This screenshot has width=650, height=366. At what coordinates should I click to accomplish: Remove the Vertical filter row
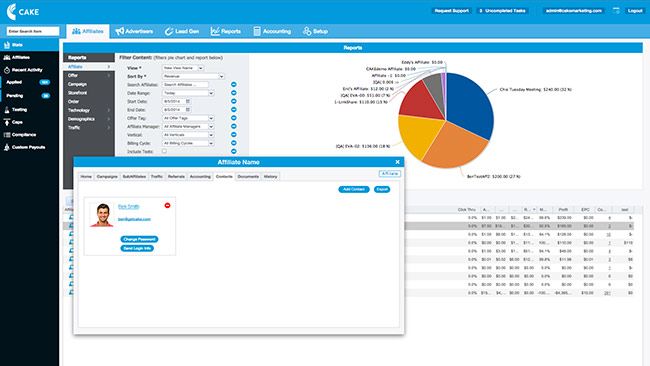point(234,135)
